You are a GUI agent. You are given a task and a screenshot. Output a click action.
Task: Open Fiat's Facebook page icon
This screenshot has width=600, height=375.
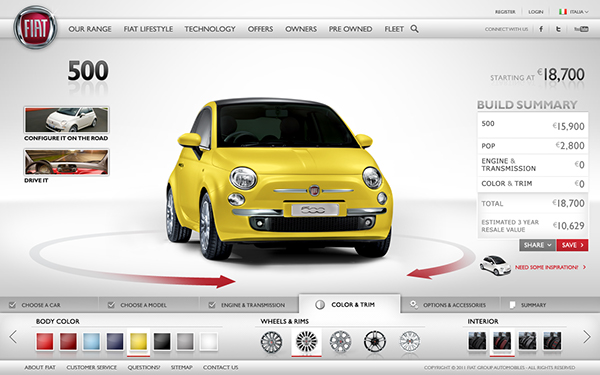pyautogui.click(x=541, y=29)
